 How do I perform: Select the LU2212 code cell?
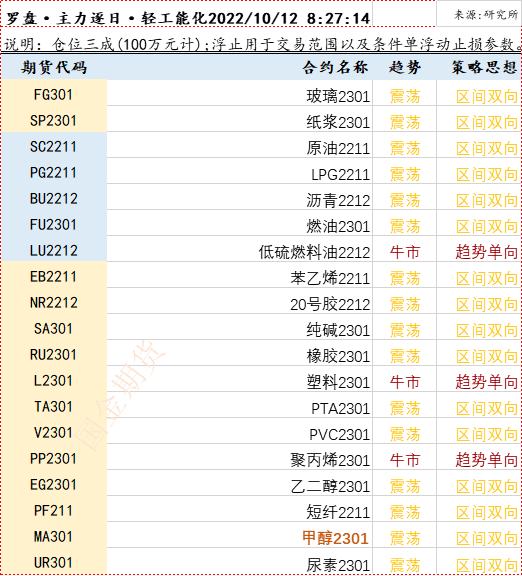click(x=54, y=249)
